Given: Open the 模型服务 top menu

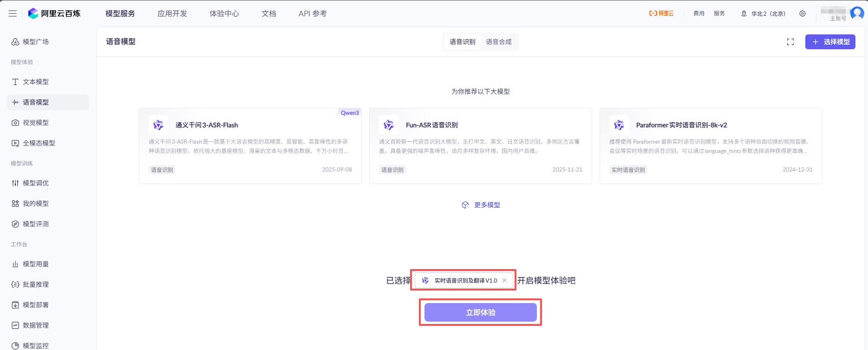Looking at the screenshot, I should pos(120,13).
